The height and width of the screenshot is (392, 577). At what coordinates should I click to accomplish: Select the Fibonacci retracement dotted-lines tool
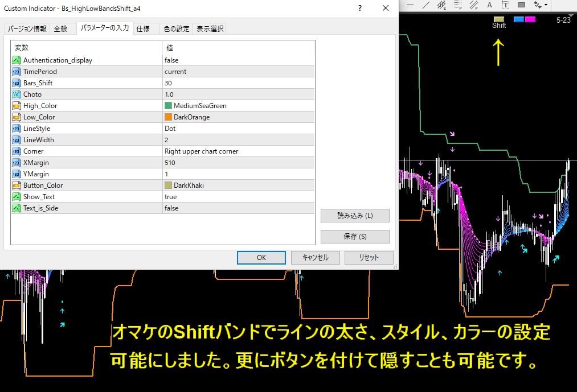(x=458, y=5)
